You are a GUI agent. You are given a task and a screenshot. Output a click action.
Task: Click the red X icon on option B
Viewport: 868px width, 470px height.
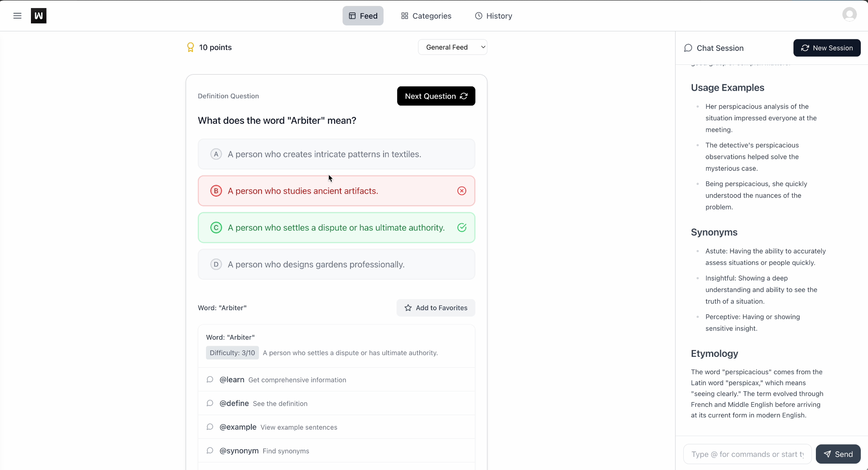pyautogui.click(x=462, y=191)
